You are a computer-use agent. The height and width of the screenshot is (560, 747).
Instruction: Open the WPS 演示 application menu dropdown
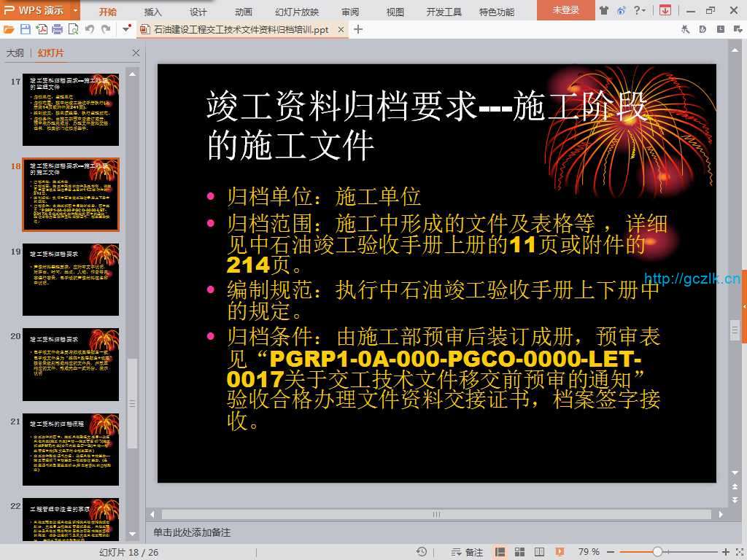pyautogui.click(x=76, y=10)
